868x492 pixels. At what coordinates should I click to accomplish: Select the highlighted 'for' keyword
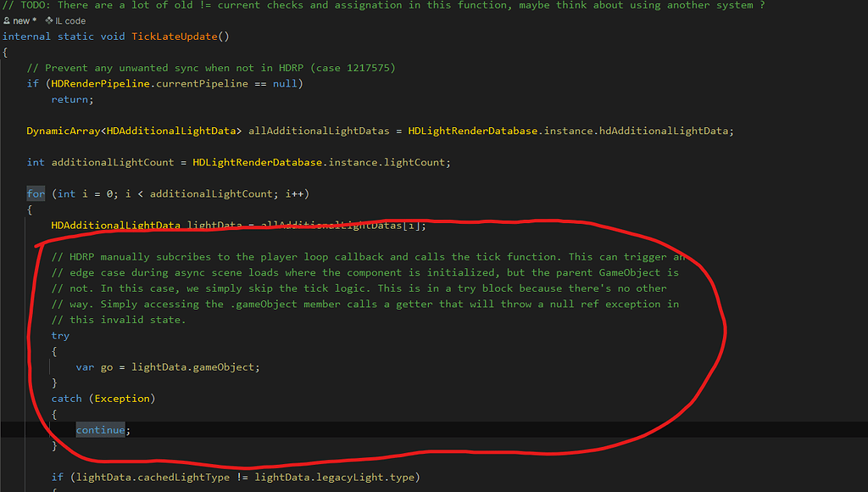[x=36, y=193]
